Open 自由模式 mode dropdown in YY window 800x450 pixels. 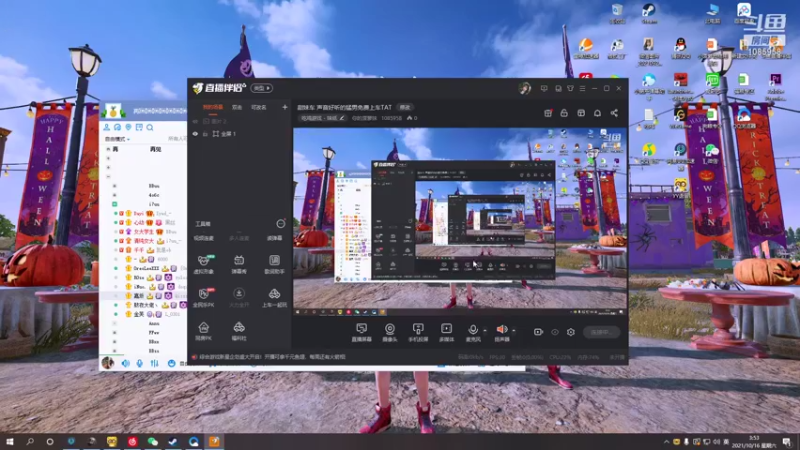117,139
